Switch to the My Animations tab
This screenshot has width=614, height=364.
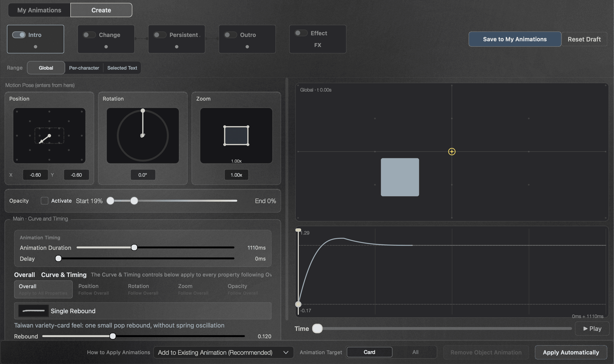coord(39,10)
